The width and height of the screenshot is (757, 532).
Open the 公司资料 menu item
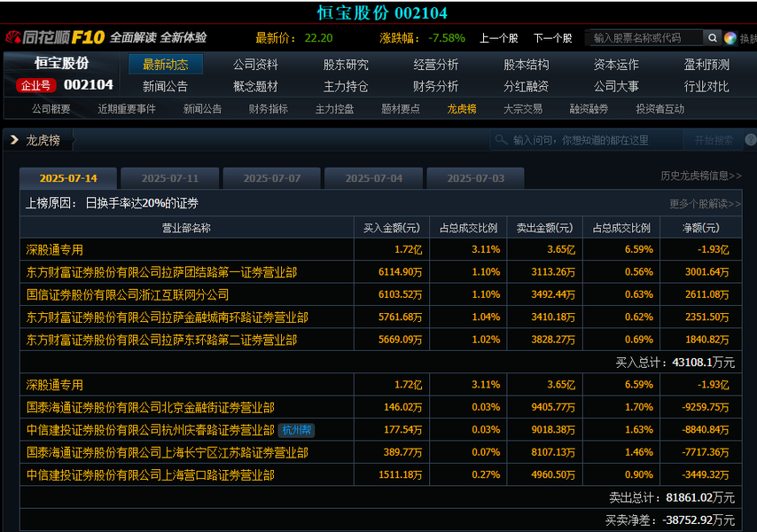click(255, 65)
